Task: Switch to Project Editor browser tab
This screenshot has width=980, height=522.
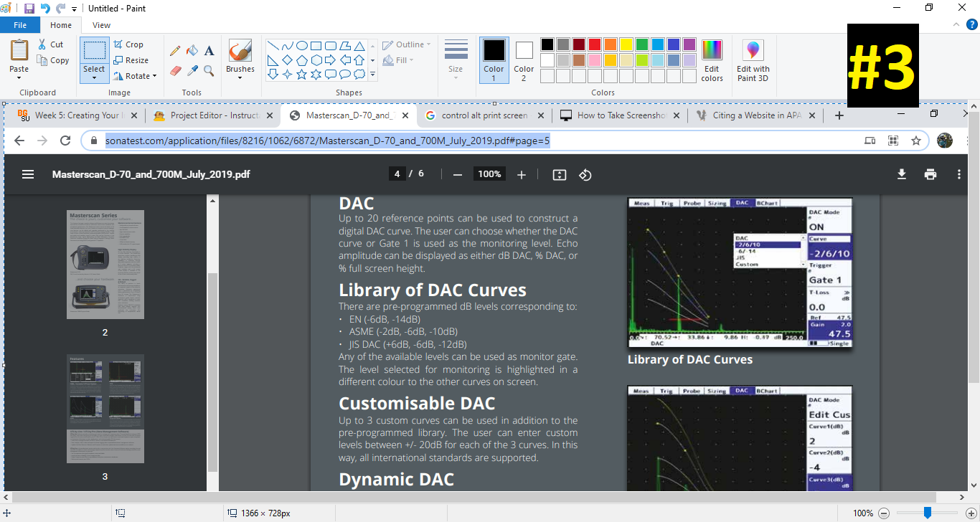Action: coord(212,115)
